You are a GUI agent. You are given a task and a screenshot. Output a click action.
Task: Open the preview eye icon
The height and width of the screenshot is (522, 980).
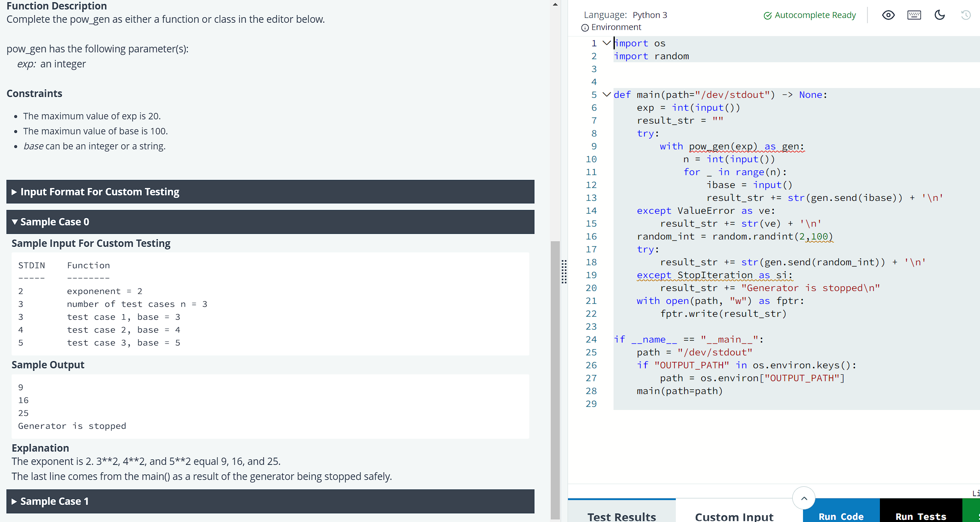(x=888, y=15)
